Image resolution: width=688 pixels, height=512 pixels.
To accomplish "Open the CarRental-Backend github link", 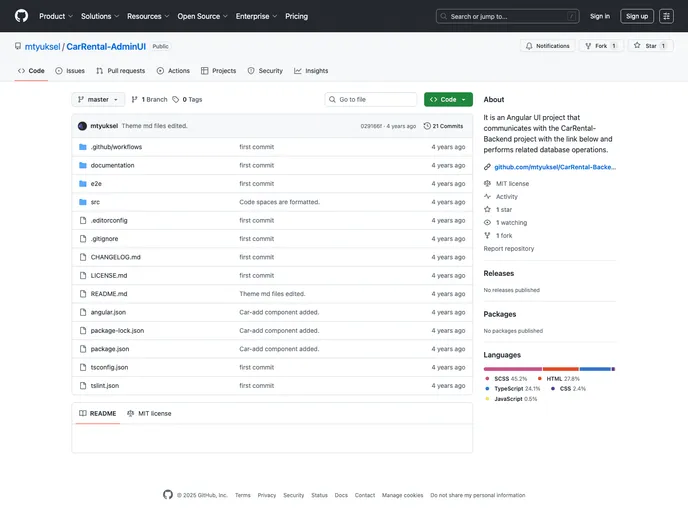I will (555, 167).
